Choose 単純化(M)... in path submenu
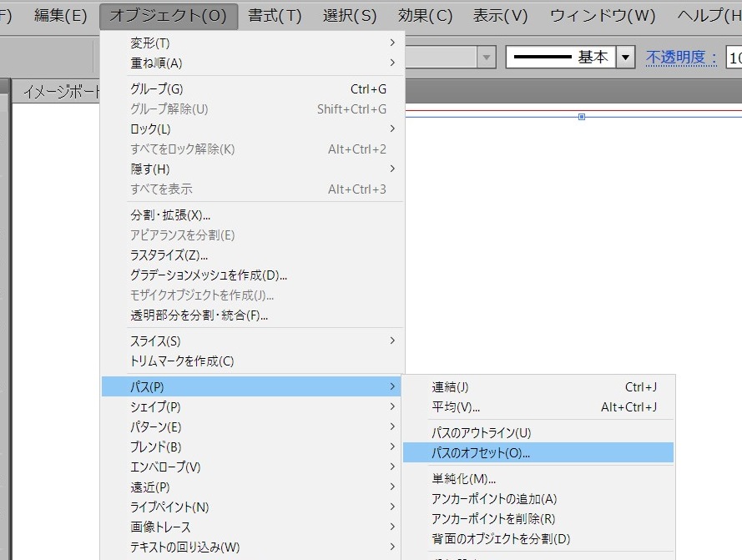 click(538, 478)
